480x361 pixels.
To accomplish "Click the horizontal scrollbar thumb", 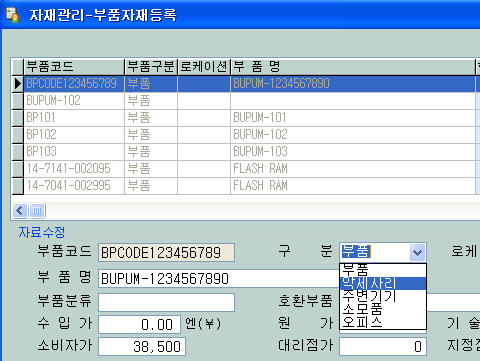I will click(x=37, y=211).
